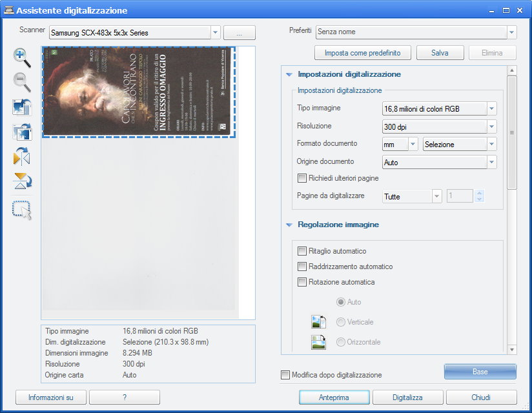This screenshot has width=532, height=413.
Task: Enable Ritaglio automatico
Action: click(302, 251)
